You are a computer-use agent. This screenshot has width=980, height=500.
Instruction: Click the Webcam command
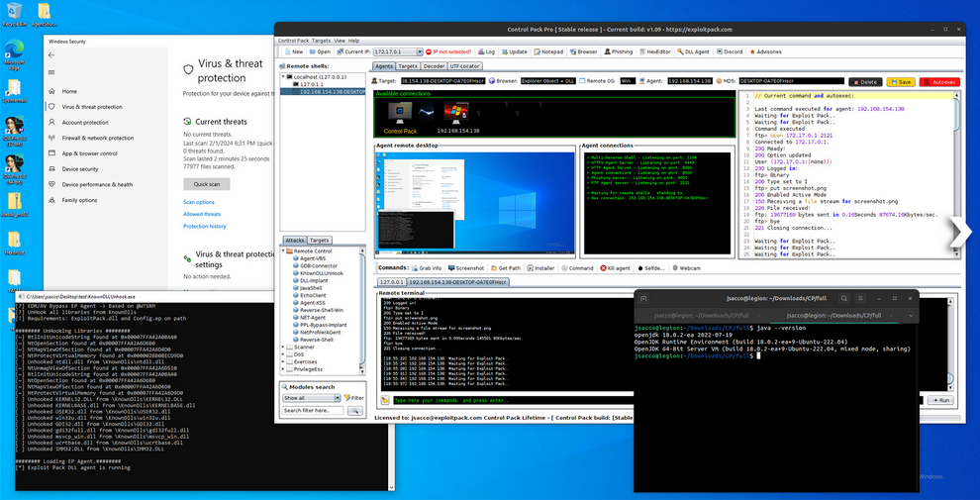point(686,267)
